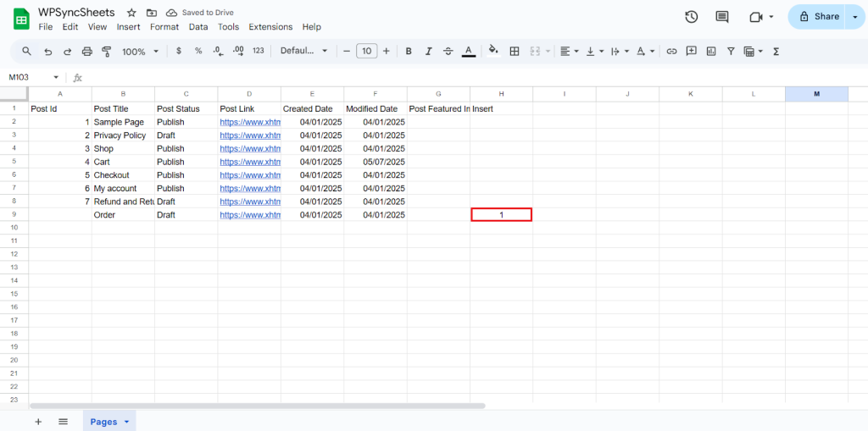The height and width of the screenshot is (431, 868).
Task: Click the Meet camera icon
Action: pos(756,17)
